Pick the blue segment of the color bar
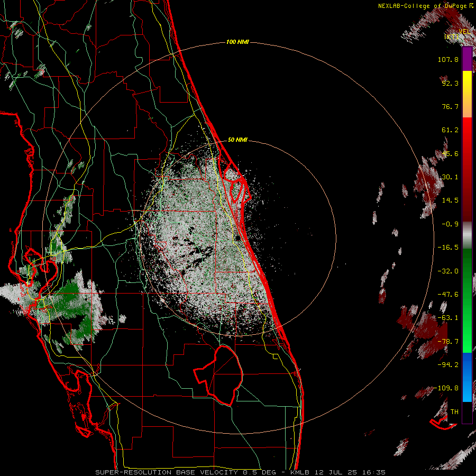This screenshot has height=476, width=476. coord(467,377)
